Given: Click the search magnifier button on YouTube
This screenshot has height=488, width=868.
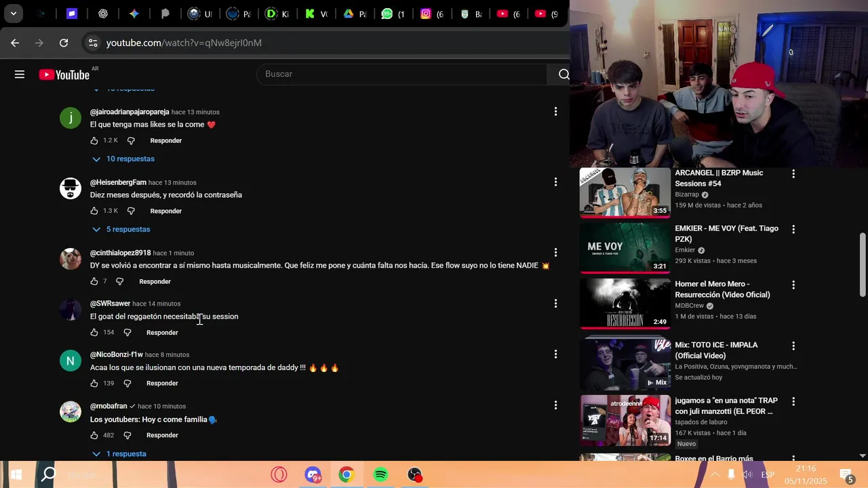Looking at the screenshot, I should click(564, 75).
